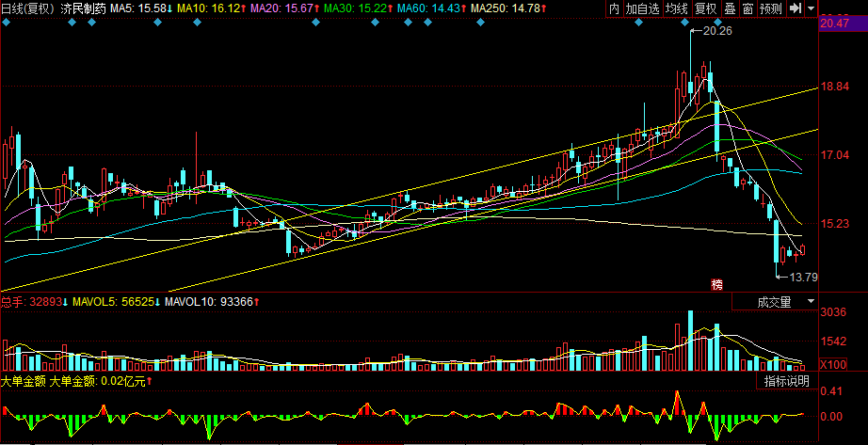Click the 窗 window button
This screenshot has width=868, height=445.
[x=747, y=8]
